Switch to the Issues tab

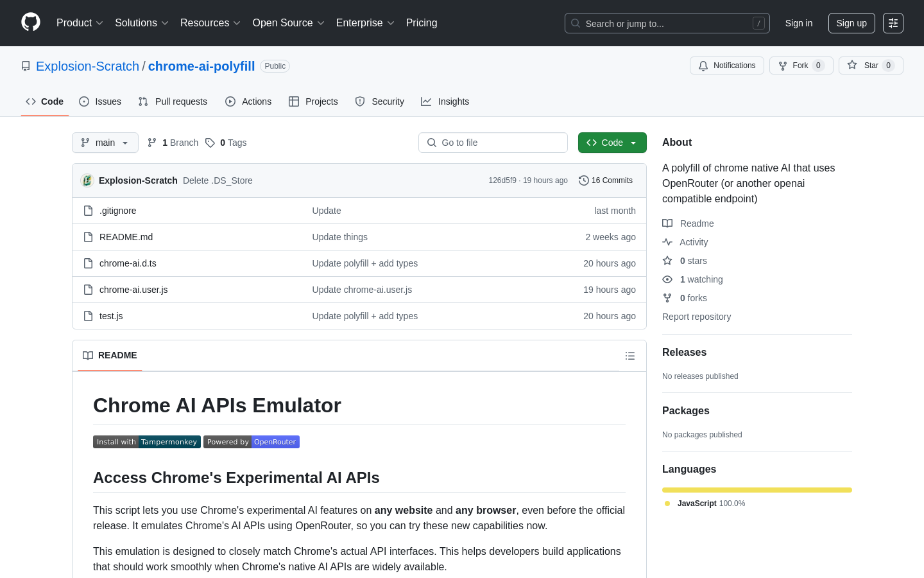100,101
